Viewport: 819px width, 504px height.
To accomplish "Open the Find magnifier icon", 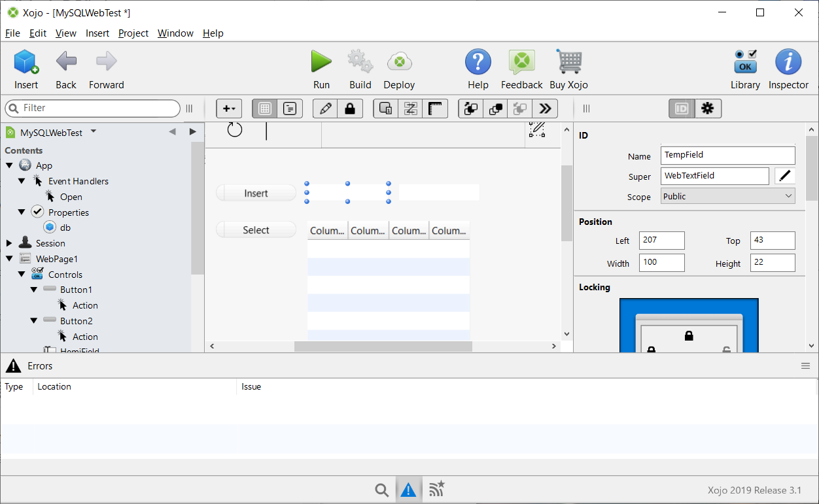I will pos(381,490).
